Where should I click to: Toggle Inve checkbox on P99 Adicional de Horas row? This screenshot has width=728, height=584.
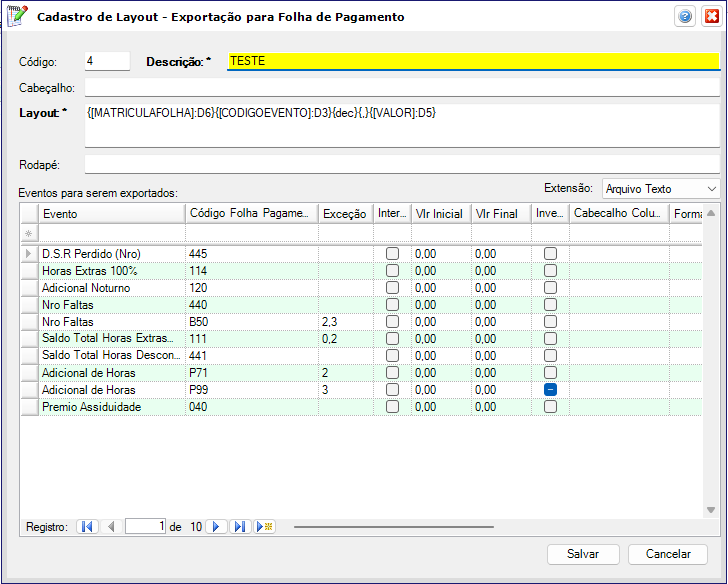tap(550, 390)
